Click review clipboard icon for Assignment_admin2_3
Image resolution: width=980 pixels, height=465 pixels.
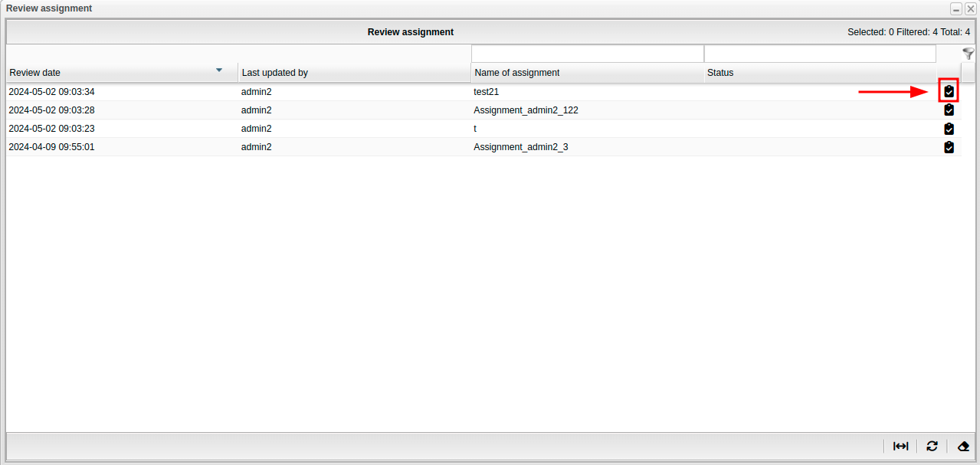(949, 147)
